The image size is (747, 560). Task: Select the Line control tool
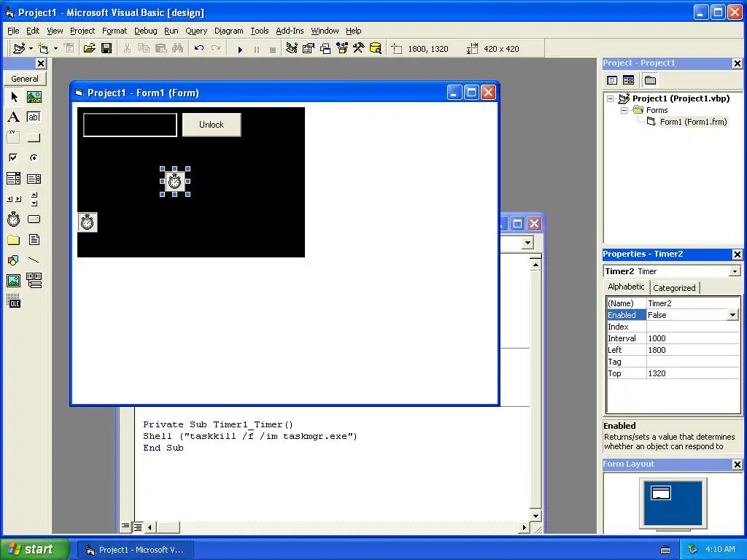coord(34,260)
